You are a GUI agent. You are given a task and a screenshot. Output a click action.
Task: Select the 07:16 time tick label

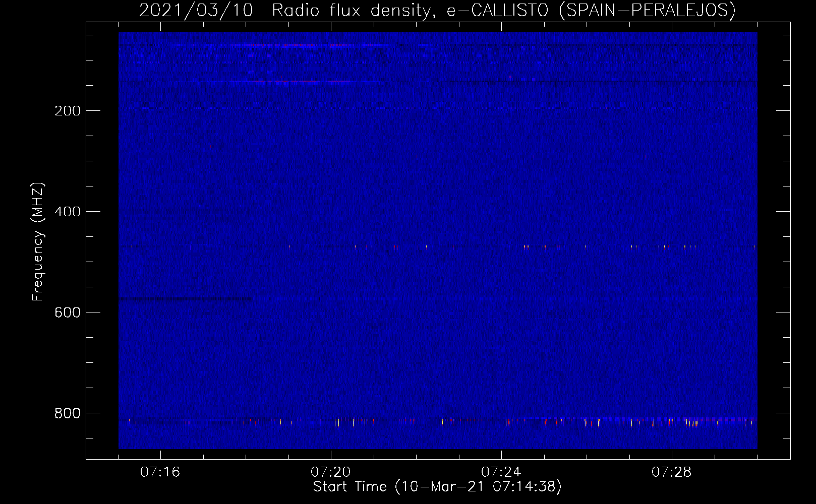click(x=160, y=472)
